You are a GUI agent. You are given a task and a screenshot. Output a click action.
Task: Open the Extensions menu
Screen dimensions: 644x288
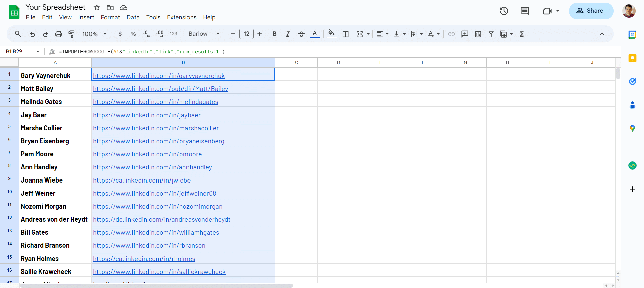coord(181,17)
